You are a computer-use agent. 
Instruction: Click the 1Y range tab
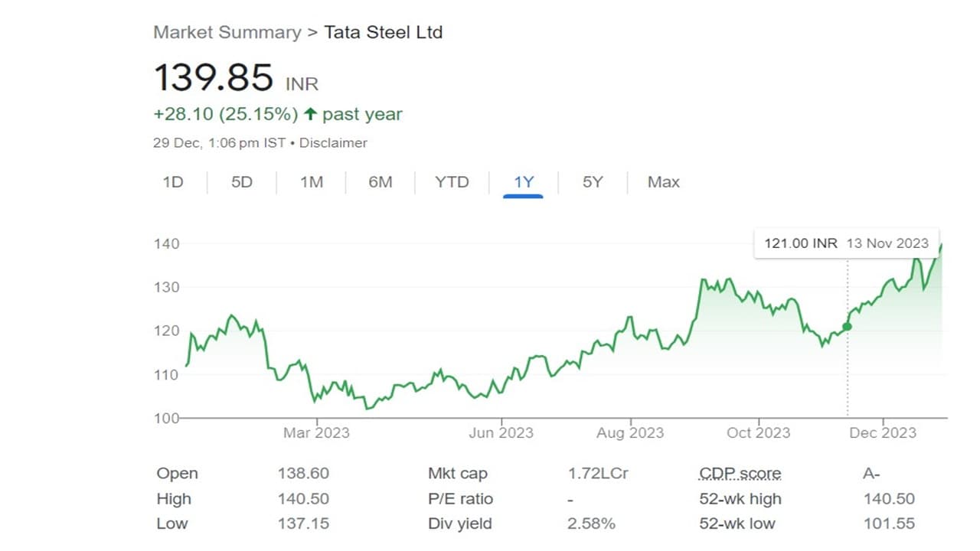click(524, 182)
